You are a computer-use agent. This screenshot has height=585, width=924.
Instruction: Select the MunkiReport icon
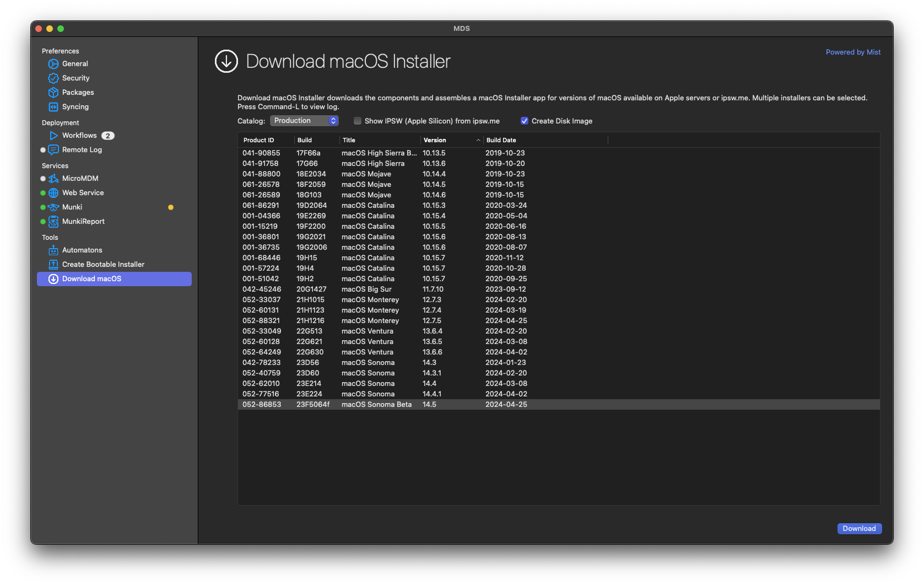pos(53,222)
